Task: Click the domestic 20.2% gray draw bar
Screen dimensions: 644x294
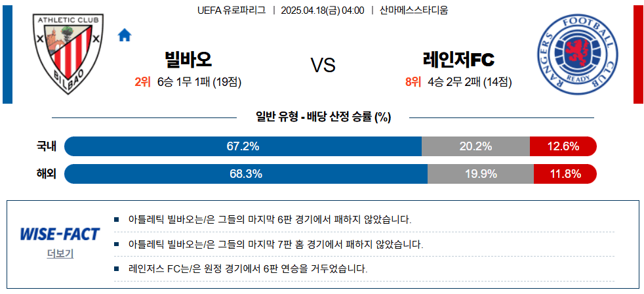Action: (475, 146)
